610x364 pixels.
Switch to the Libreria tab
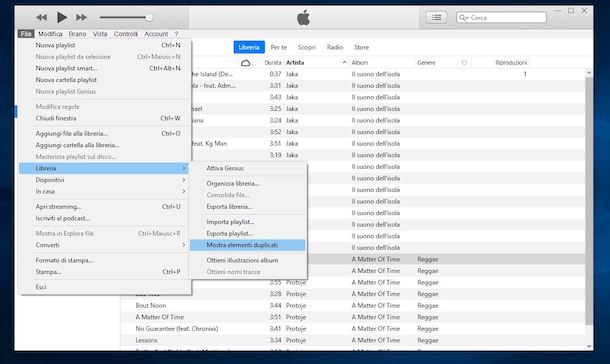tap(249, 47)
